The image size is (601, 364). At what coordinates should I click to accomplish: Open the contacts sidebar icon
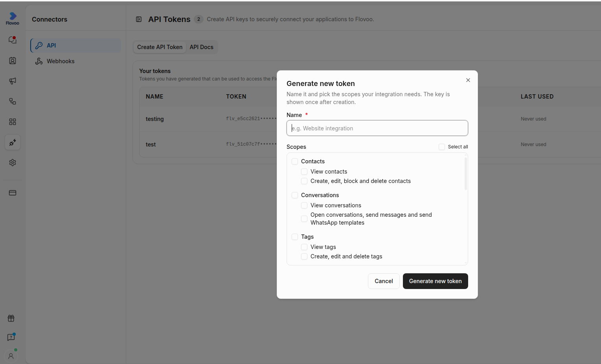[13, 60]
